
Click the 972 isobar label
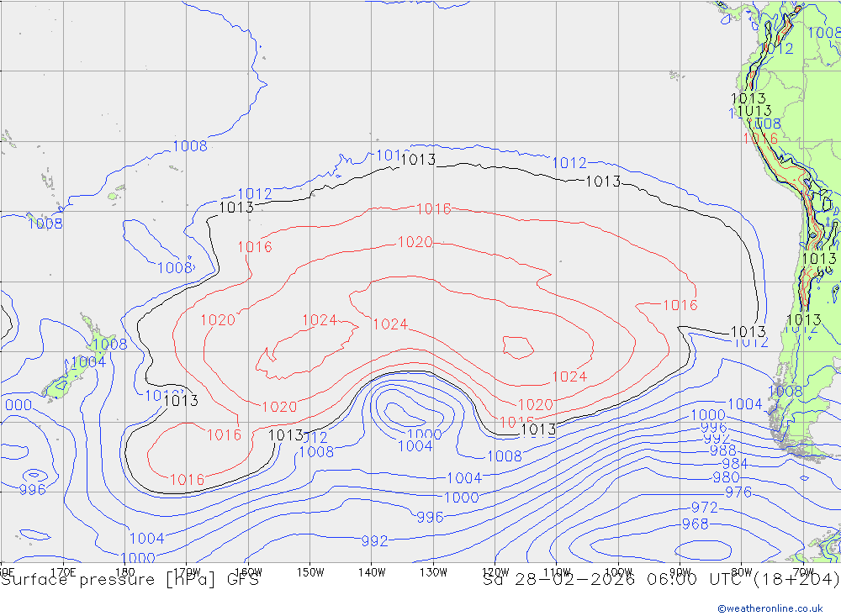pos(704,507)
